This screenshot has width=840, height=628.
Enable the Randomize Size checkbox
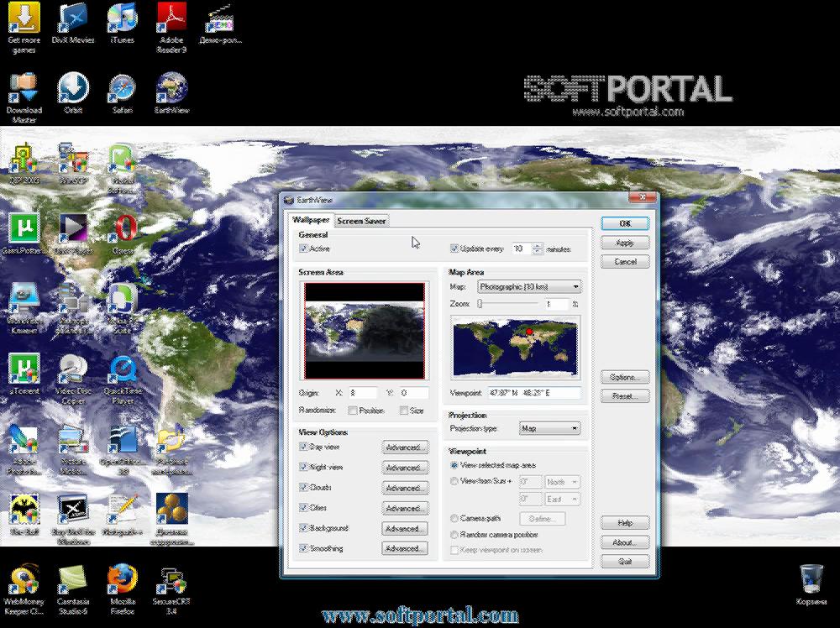pos(403,411)
